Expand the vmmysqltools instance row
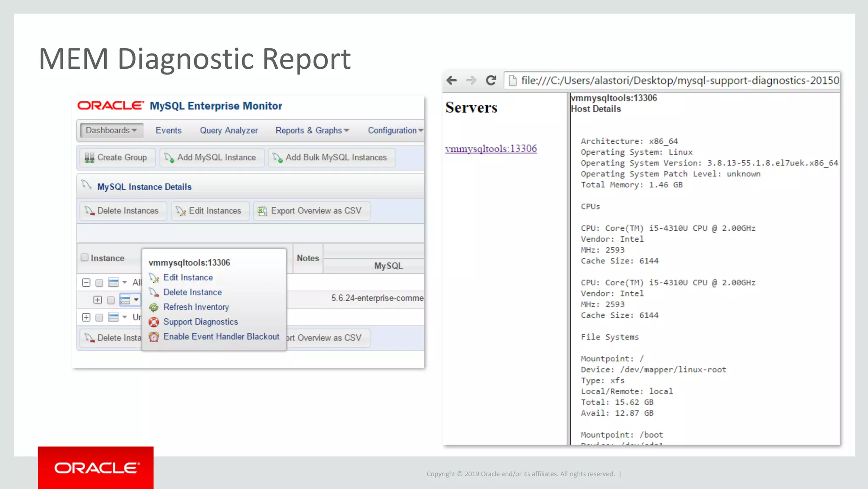Screen dimensions: 868x489 pyautogui.click(x=97, y=300)
